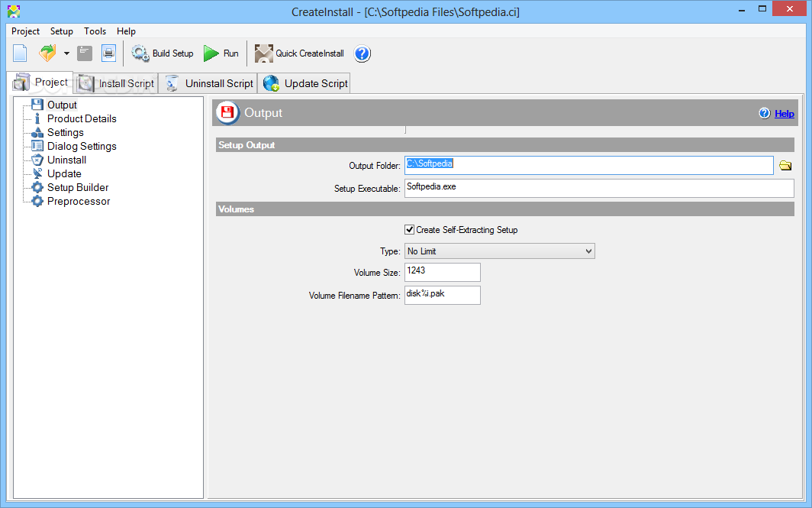Click the Output floppy disk tree icon
The height and width of the screenshot is (508, 812).
point(37,105)
